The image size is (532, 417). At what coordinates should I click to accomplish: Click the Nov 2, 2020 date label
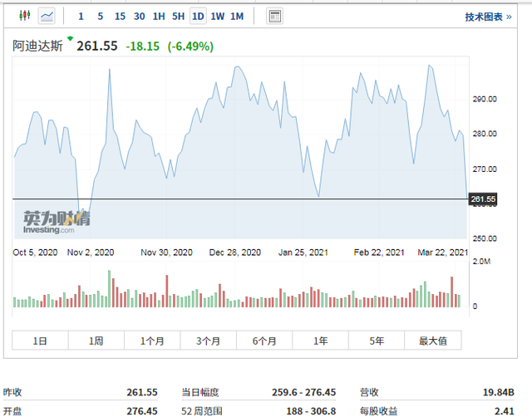click(91, 253)
